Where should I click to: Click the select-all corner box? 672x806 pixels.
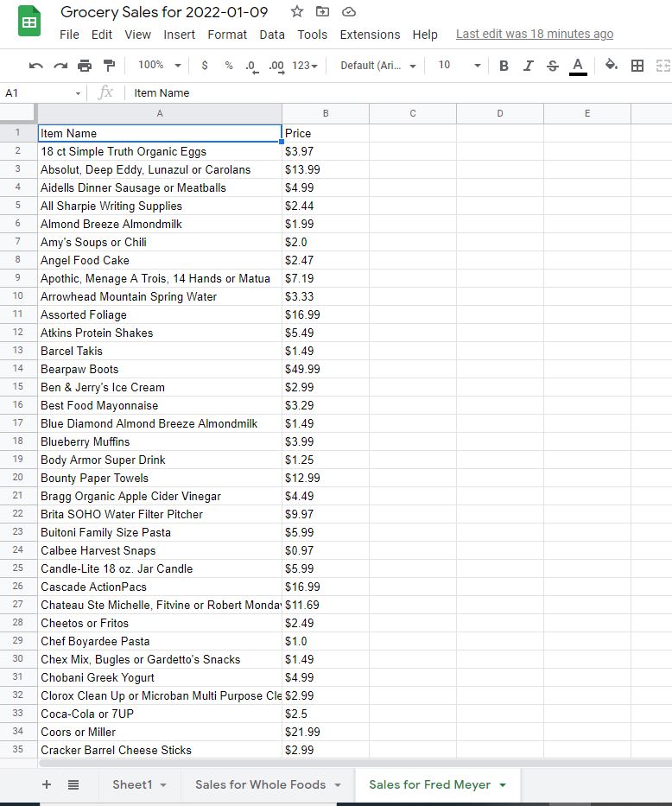click(x=18, y=113)
